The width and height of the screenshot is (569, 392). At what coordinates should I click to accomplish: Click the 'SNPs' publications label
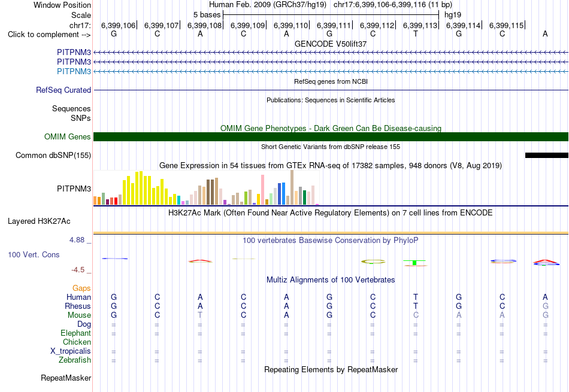point(81,118)
